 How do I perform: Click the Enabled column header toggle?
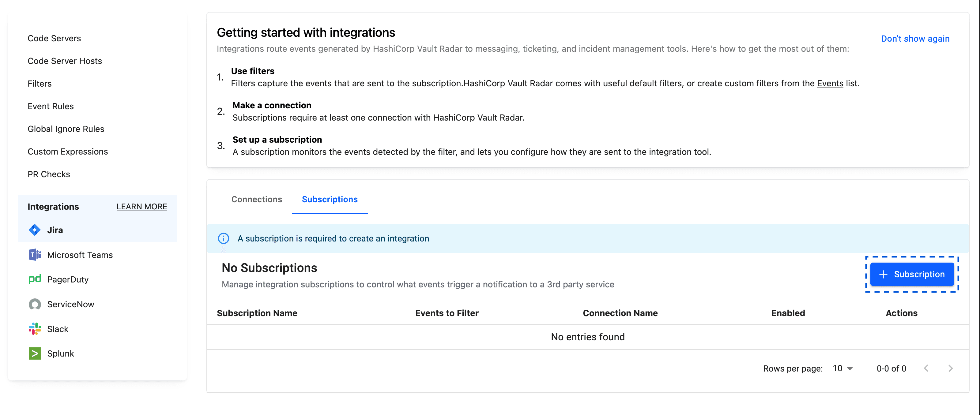[787, 312]
